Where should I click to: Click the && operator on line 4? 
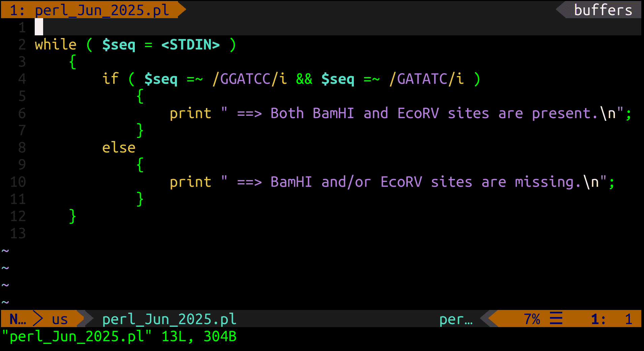[x=304, y=79]
